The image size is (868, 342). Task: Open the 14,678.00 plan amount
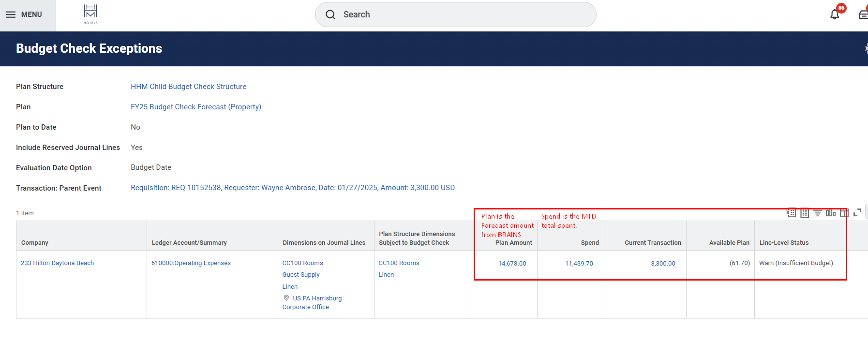tap(512, 264)
